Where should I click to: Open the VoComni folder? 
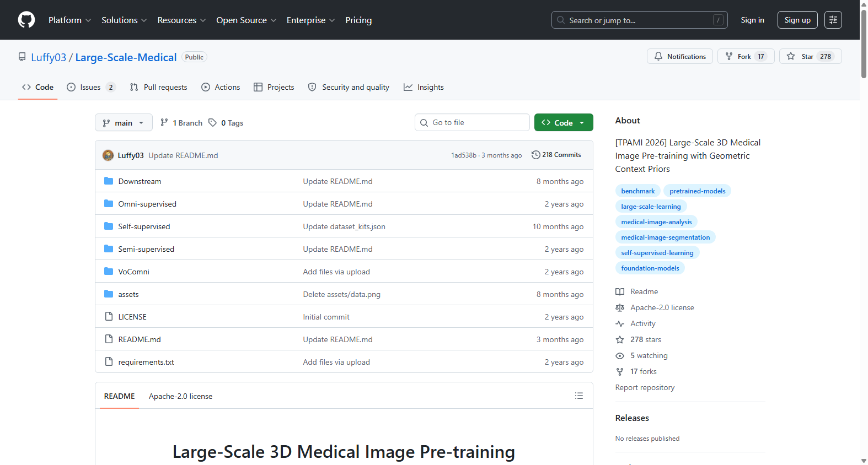pyautogui.click(x=133, y=272)
